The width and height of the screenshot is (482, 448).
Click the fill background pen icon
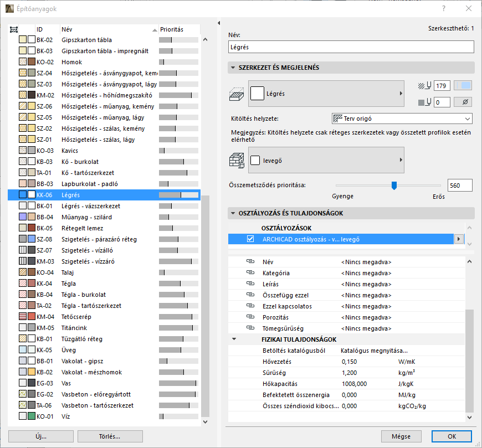(424, 102)
